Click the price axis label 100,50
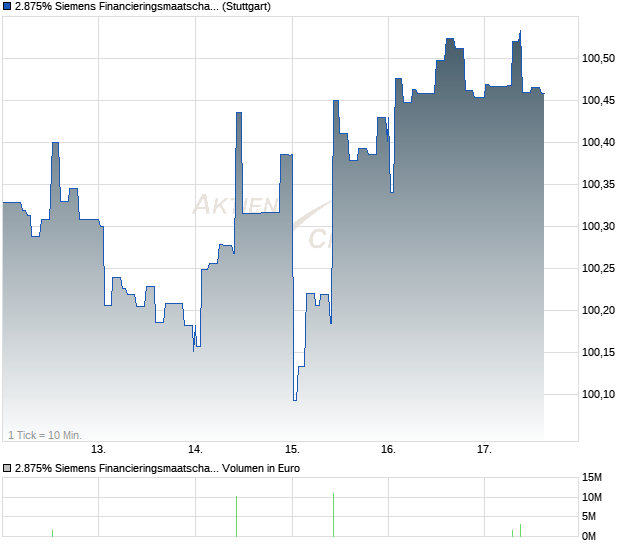The width and height of the screenshot is (620, 546). [598, 59]
